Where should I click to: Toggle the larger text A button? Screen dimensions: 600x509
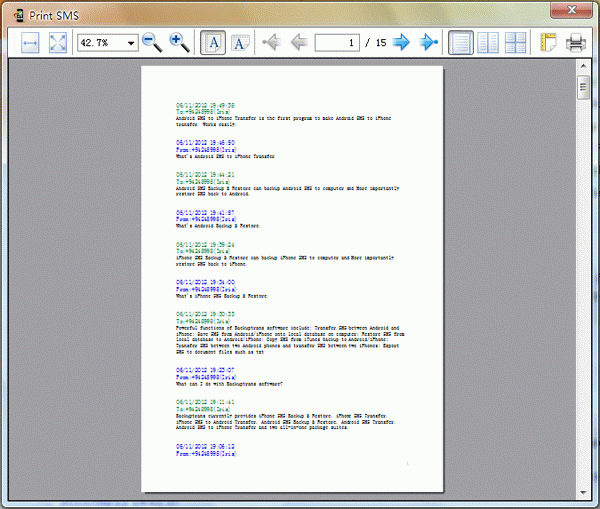point(213,43)
